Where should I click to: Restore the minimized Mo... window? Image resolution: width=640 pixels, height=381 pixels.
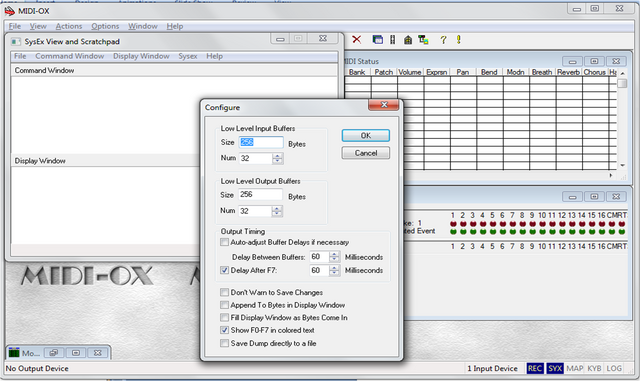53,352
